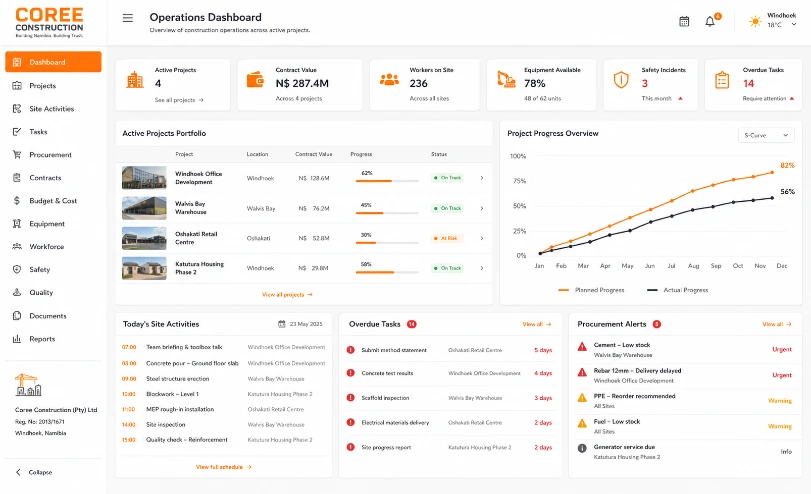Expand the Katutura Housing Phase 2 row chevron
Viewport: 811px width, 494px height.
click(x=482, y=268)
